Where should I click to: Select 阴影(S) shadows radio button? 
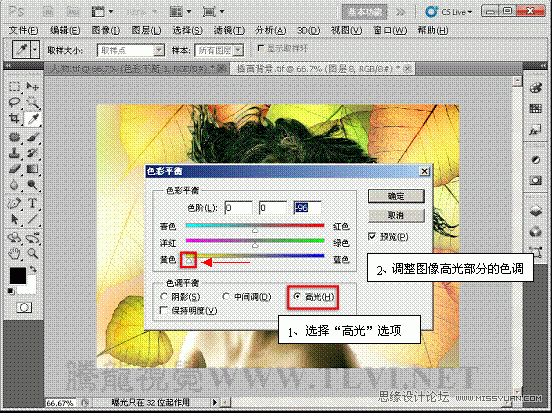click(x=164, y=296)
